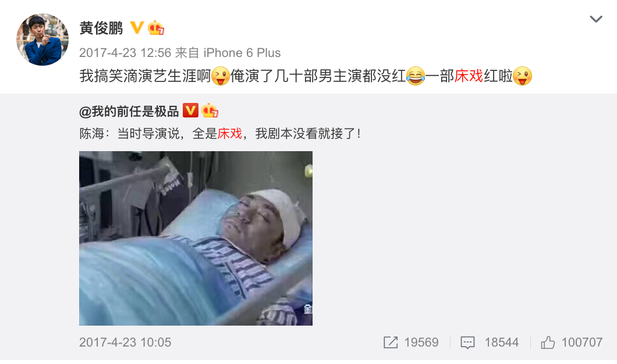Click the username 黄俊鹏
Viewport: 617px width, 364px height.
101,28
